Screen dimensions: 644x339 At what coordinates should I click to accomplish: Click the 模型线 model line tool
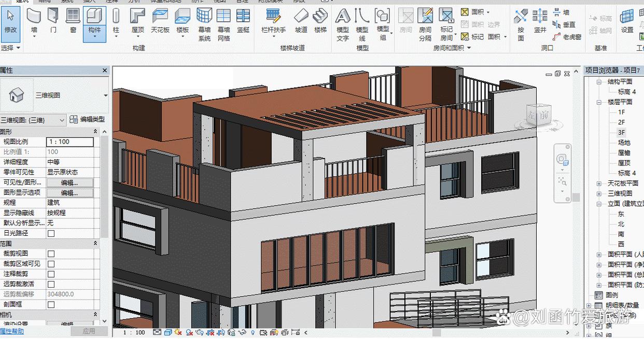pos(362,25)
